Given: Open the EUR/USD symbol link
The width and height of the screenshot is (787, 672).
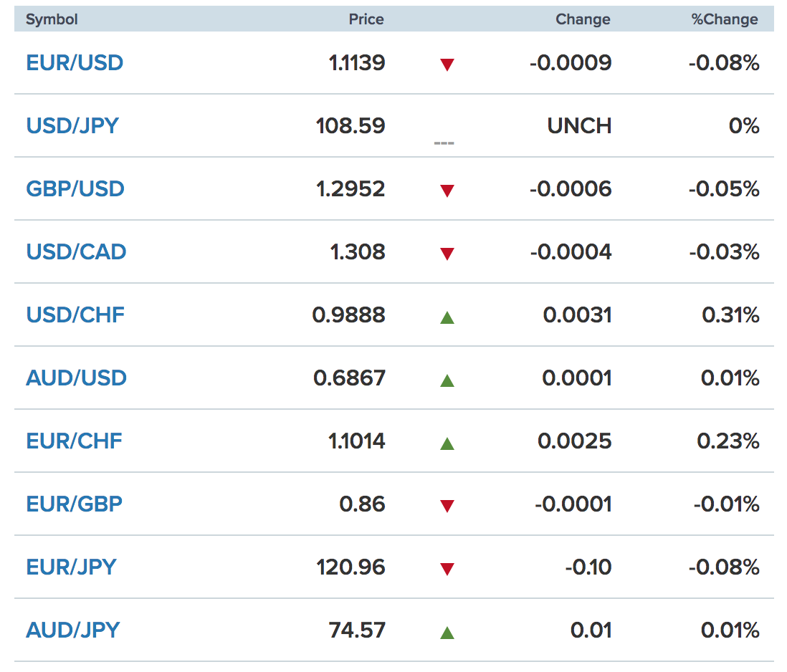Looking at the screenshot, I should coord(75,63).
